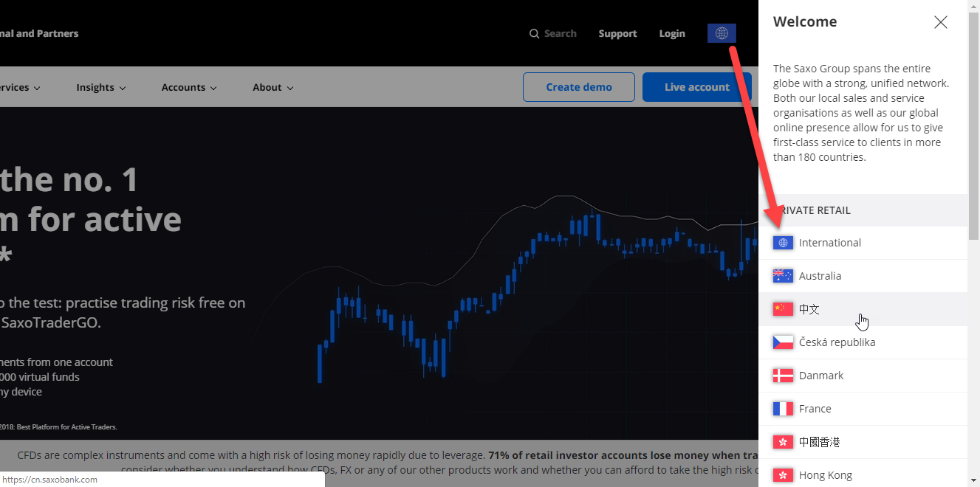The image size is (980, 487).
Task: Open the globe region selector button
Action: coord(722,33)
